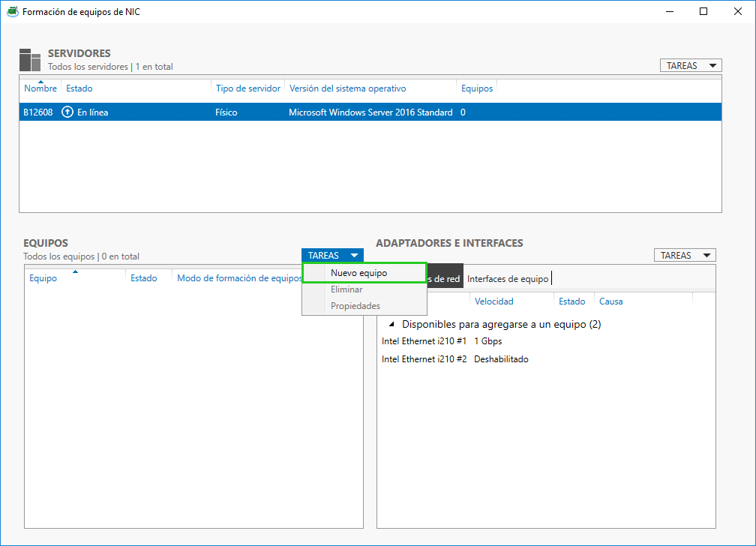Sort servers by the Tipo de servidor column
This screenshot has width=756, height=546.
point(247,88)
